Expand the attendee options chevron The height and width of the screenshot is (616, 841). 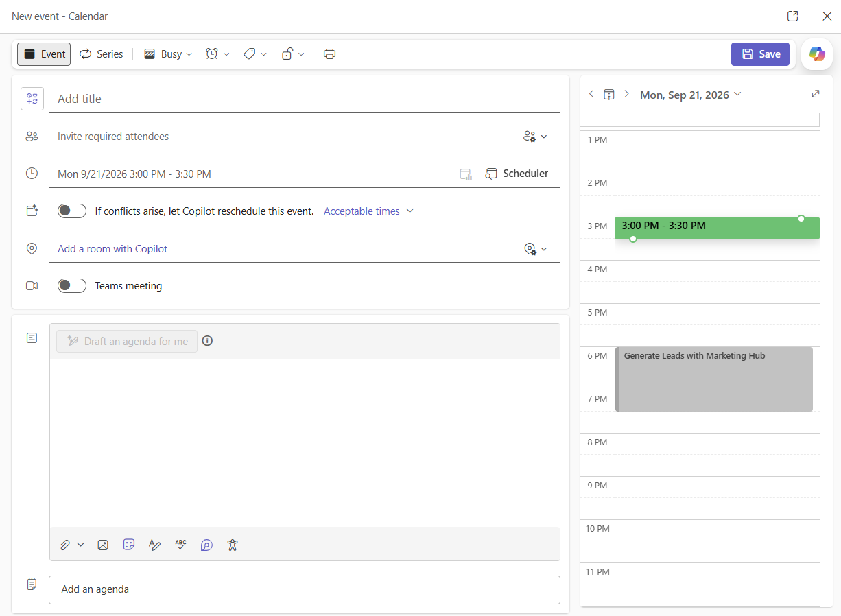(544, 137)
